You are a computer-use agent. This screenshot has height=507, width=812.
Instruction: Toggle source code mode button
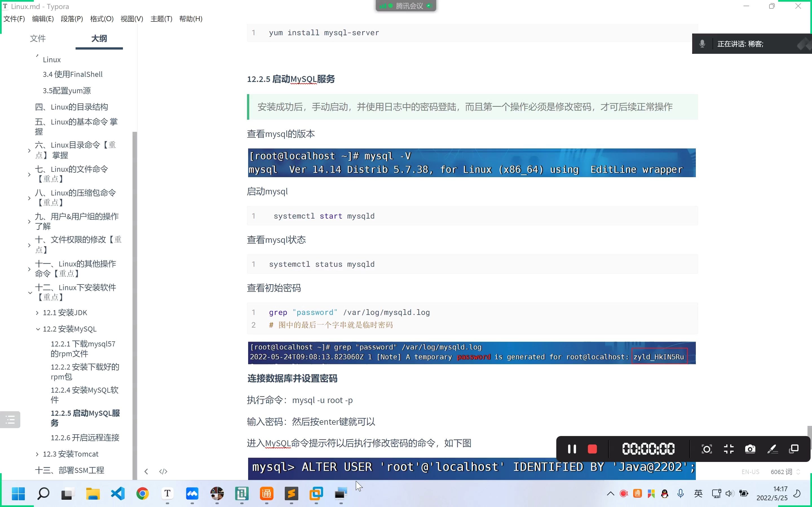tap(163, 472)
